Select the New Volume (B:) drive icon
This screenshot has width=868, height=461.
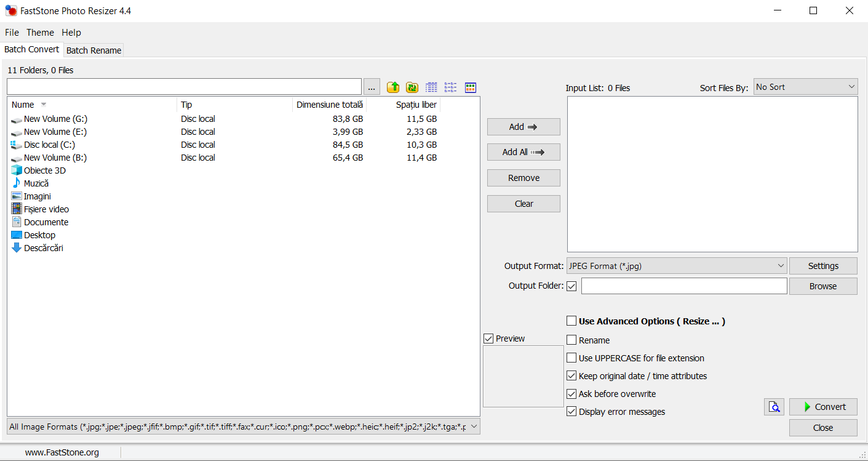17,158
